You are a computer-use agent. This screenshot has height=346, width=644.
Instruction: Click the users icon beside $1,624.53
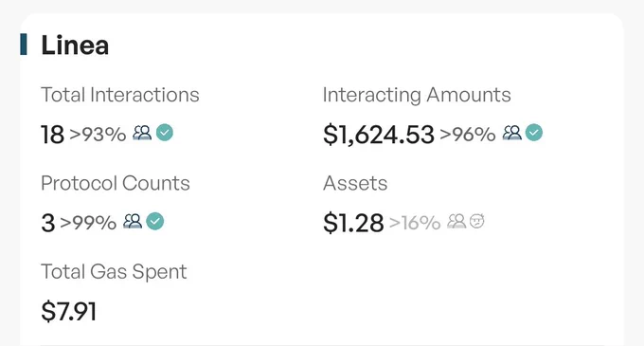pyautogui.click(x=512, y=133)
